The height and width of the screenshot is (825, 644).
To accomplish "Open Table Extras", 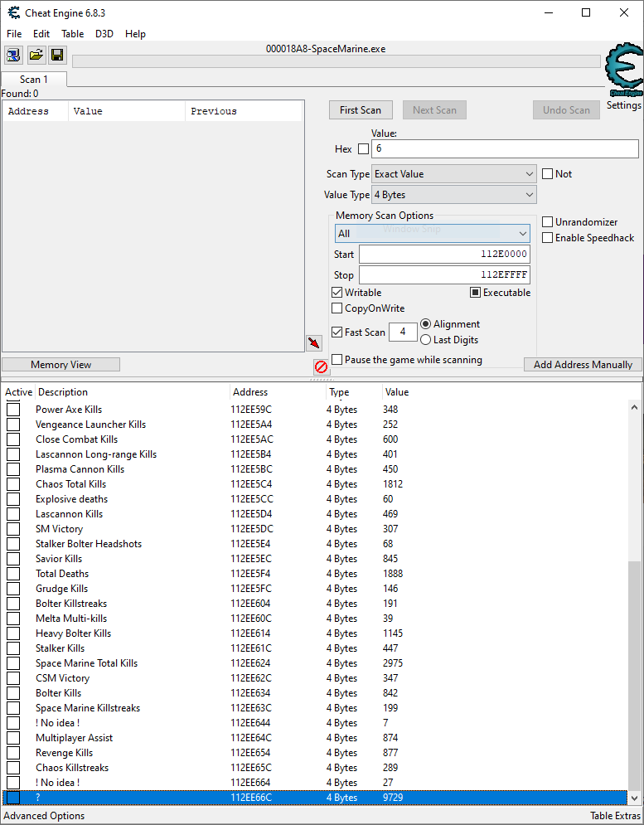I will click(x=615, y=816).
